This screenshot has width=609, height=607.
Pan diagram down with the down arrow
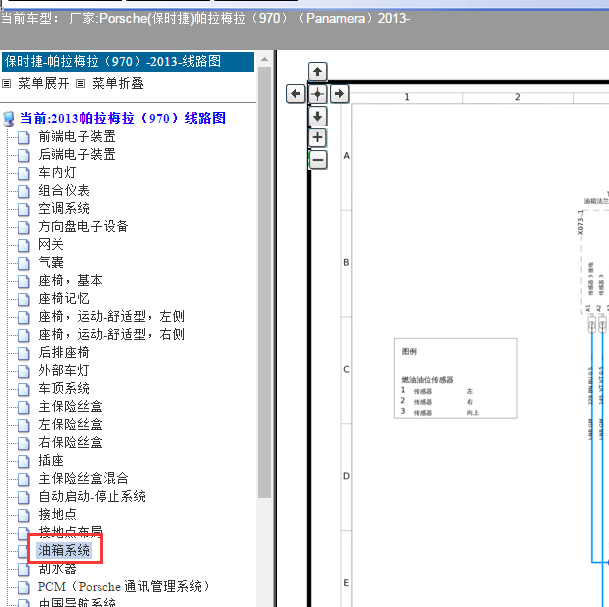[317, 116]
